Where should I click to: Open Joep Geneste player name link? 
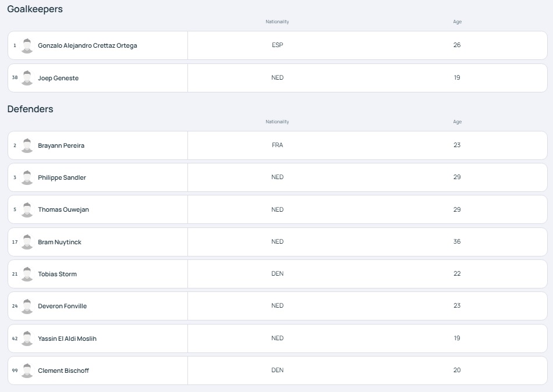pyautogui.click(x=58, y=78)
